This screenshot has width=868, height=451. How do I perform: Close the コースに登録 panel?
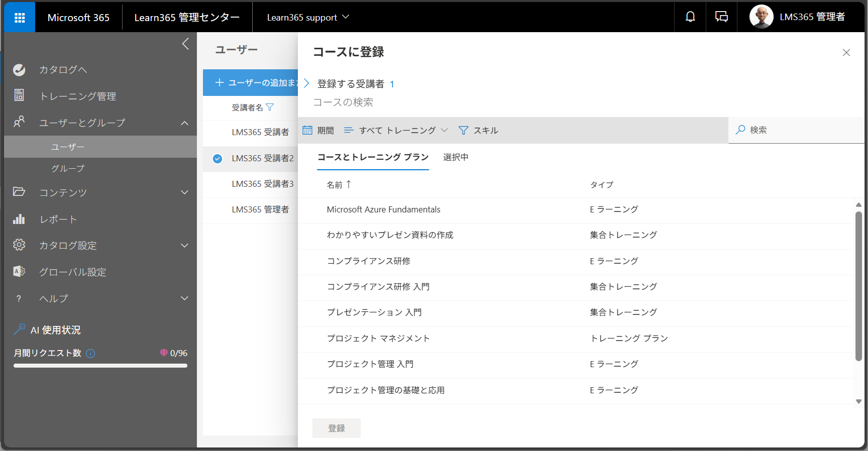click(846, 53)
